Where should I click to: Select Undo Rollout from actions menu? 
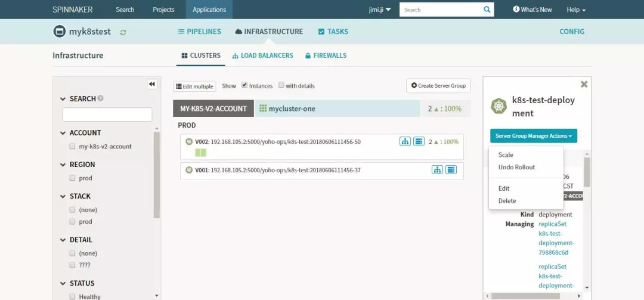(516, 167)
